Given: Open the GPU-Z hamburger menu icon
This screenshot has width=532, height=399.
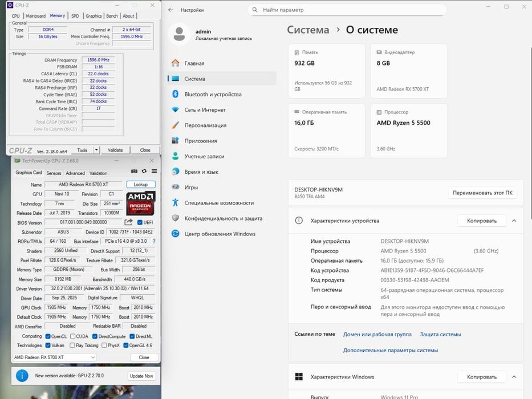Looking at the screenshot, I should click(x=154, y=171).
